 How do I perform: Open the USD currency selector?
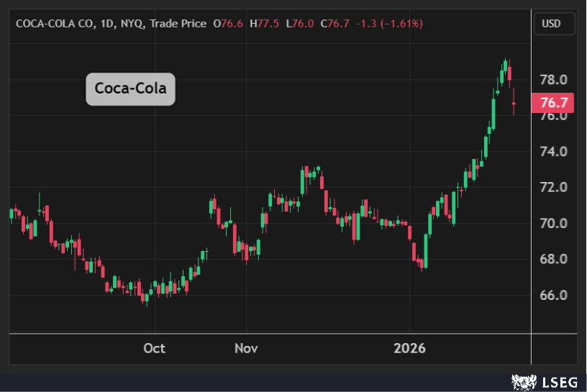coord(554,24)
